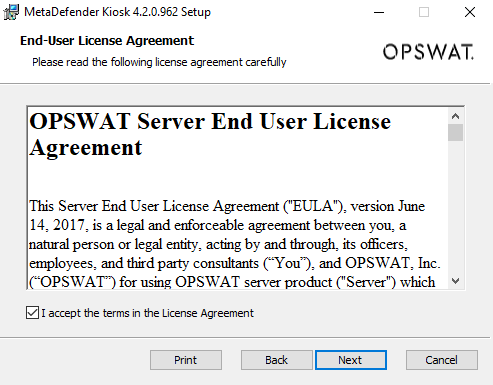Screen dimensions: 493x385
Task: Cancel the MetaDefender Kiosk setup
Action: pos(442,360)
